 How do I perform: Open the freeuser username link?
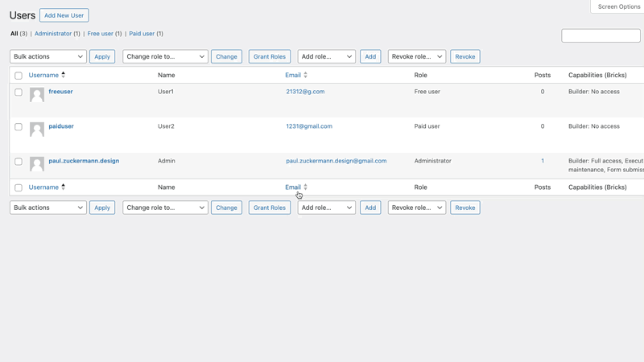click(x=61, y=92)
